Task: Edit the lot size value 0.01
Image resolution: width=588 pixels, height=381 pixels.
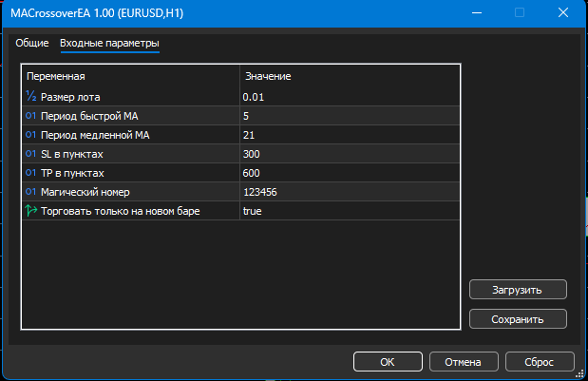Action: 350,97
